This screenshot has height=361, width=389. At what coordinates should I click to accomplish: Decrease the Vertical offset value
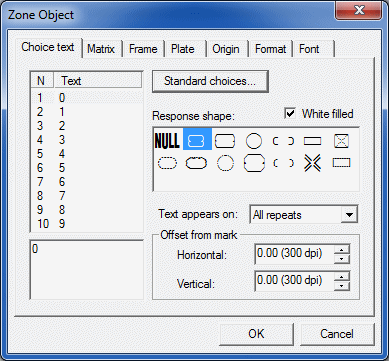click(x=341, y=286)
